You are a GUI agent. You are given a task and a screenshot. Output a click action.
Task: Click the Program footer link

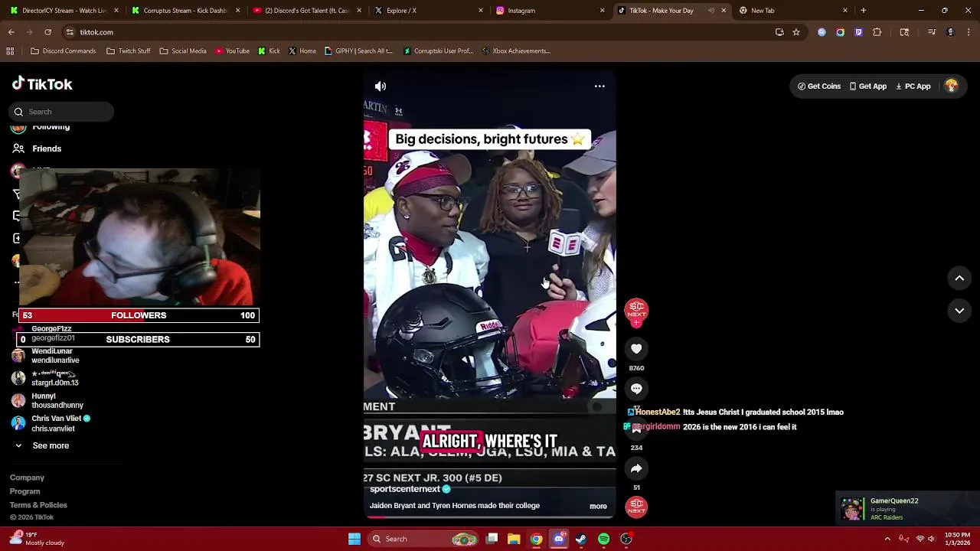pyautogui.click(x=24, y=491)
